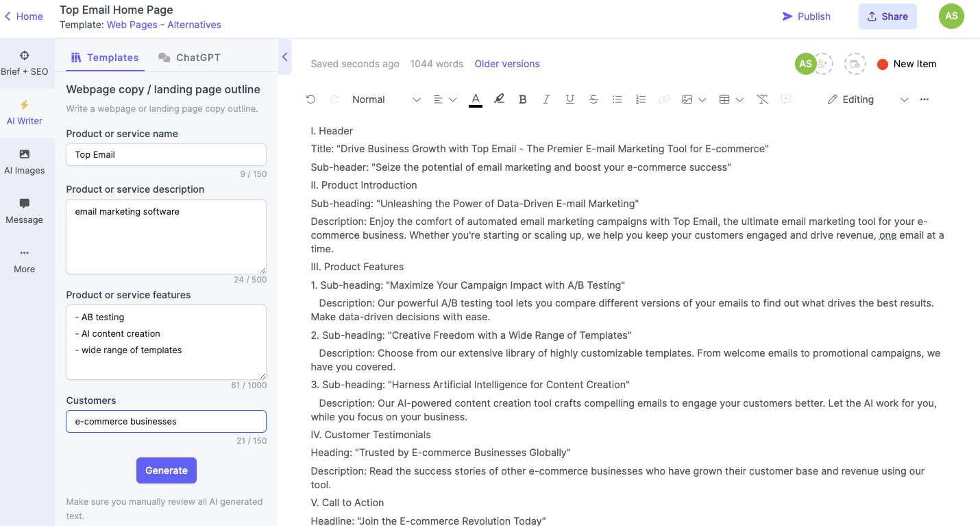Click the Product or service description textarea
Viewport: 980px width, 526px height.
click(166, 237)
